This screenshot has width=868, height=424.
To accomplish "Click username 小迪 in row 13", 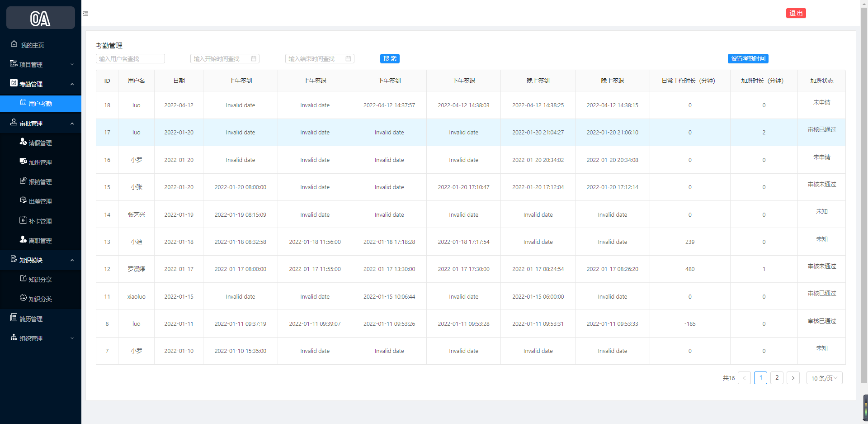I will 136,242.
